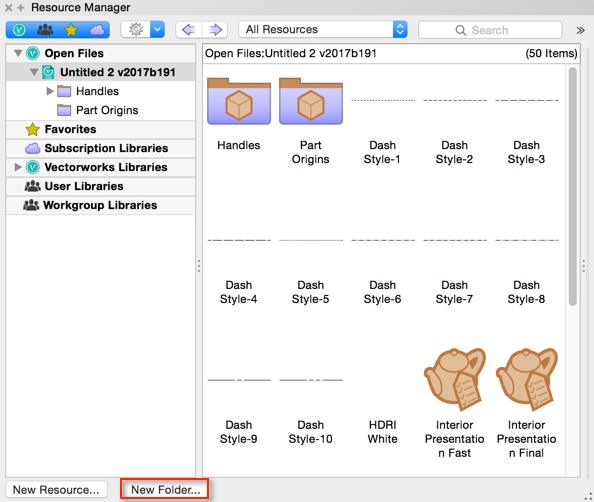
Task: Close the Resource Manager palette
Action: click(8, 7)
